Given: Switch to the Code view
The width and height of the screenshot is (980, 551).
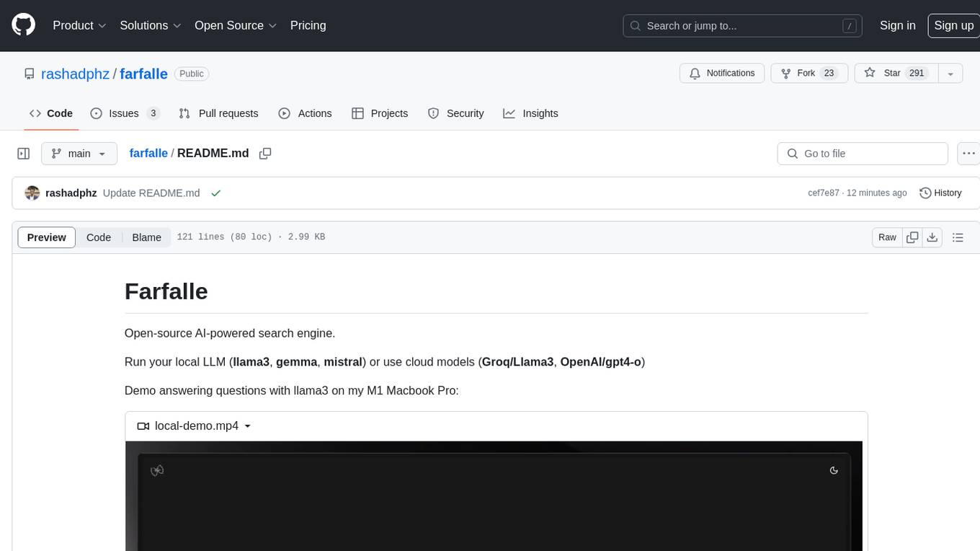Looking at the screenshot, I should click(x=99, y=237).
